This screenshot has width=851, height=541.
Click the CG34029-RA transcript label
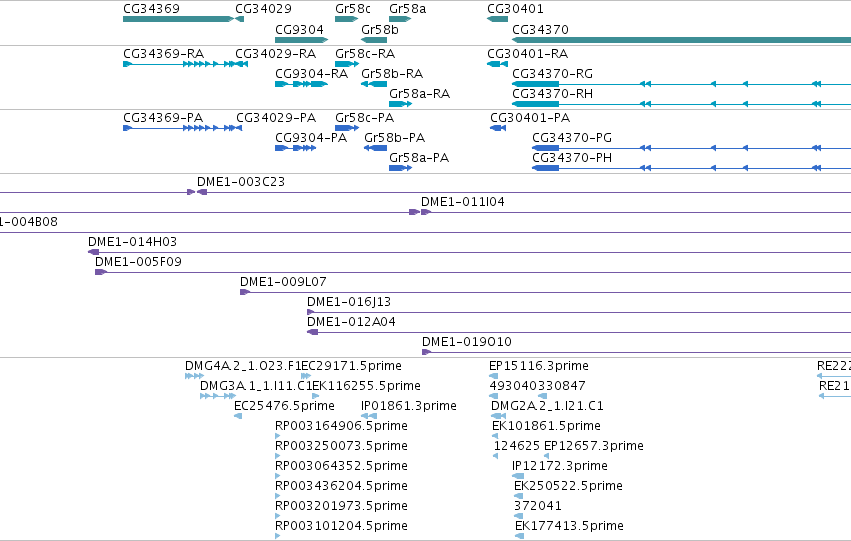(x=275, y=54)
